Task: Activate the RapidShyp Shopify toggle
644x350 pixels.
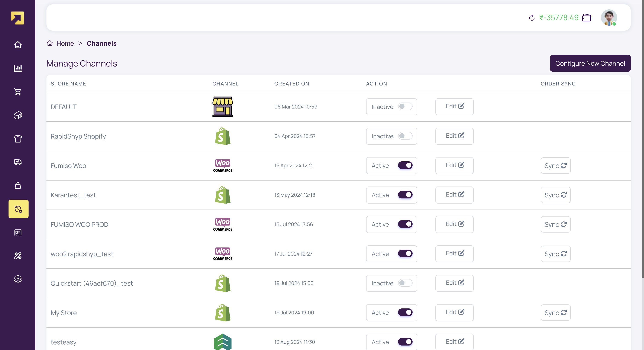Action: tap(405, 136)
